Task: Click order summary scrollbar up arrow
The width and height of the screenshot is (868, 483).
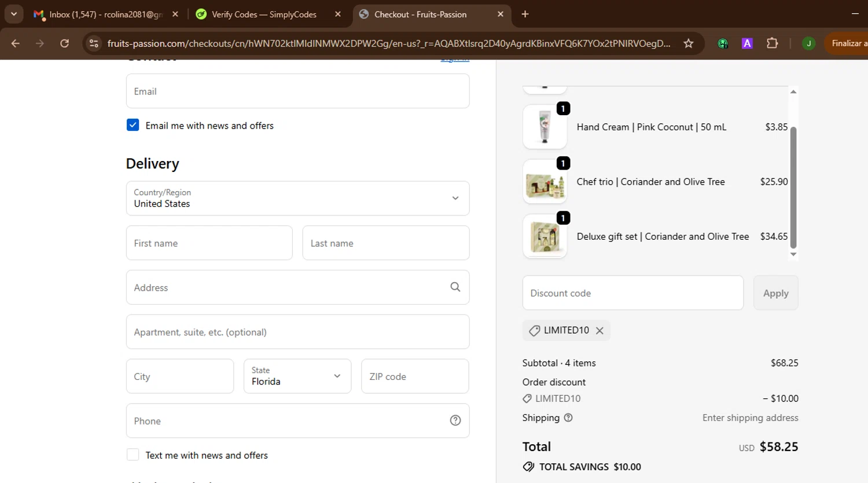Action: click(x=793, y=92)
